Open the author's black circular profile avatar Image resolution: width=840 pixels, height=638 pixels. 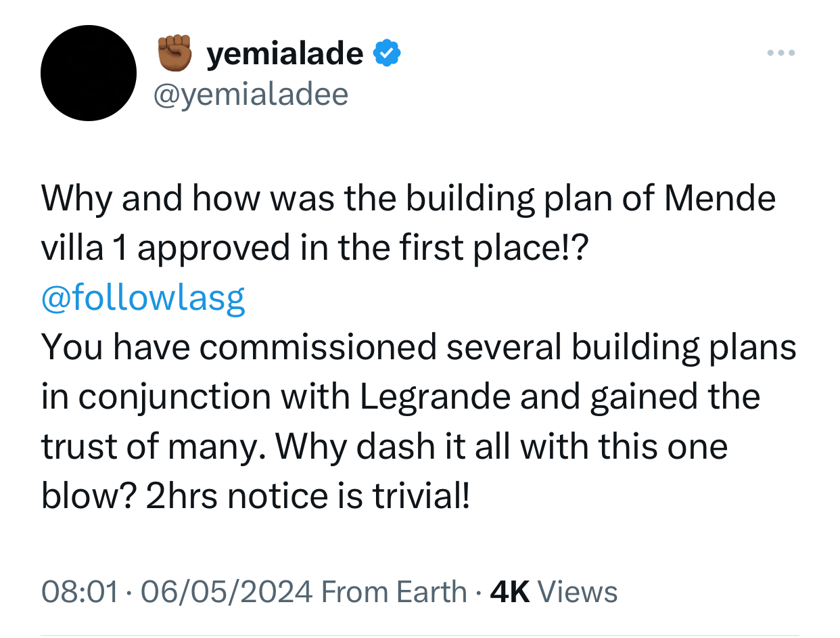click(89, 73)
